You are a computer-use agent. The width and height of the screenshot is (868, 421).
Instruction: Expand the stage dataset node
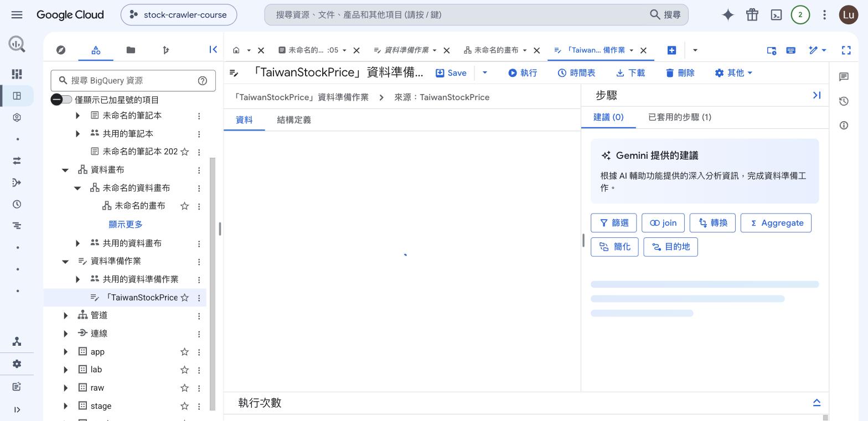[65, 406]
